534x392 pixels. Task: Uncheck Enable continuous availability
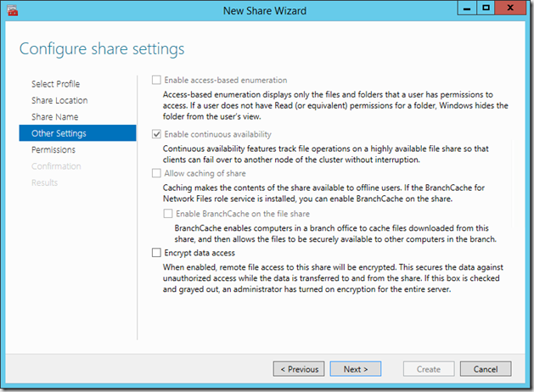156,134
